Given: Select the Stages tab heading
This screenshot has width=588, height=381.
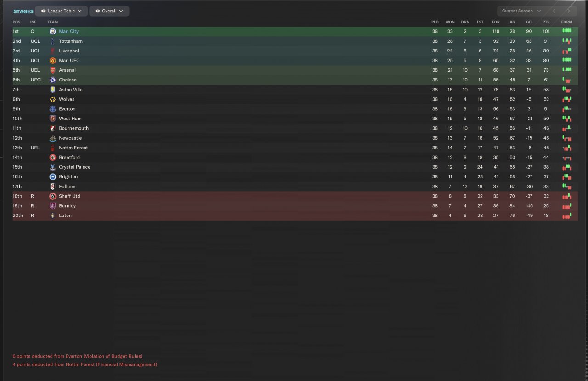Looking at the screenshot, I should coord(23,11).
